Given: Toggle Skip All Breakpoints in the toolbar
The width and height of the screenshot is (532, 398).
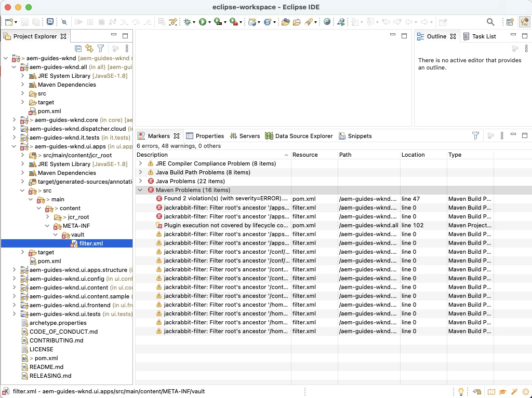Looking at the screenshot, I should (x=64, y=22).
